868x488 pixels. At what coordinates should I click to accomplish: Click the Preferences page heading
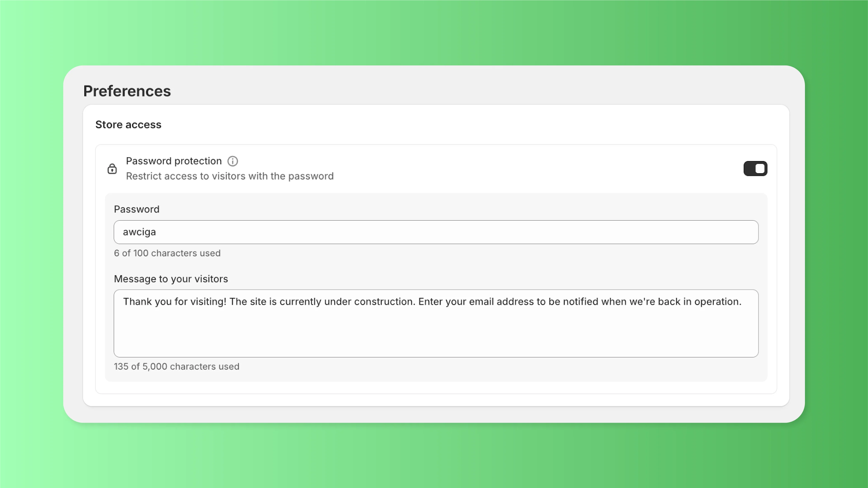coord(127,91)
